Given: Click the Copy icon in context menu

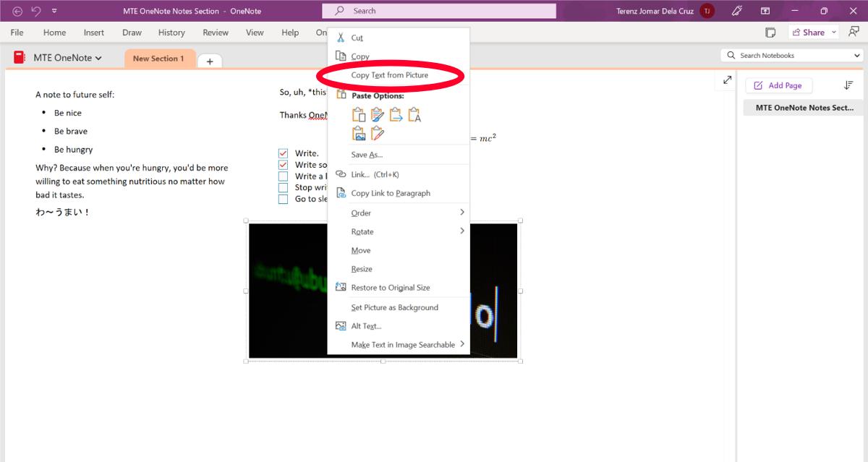Looking at the screenshot, I should [340, 56].
